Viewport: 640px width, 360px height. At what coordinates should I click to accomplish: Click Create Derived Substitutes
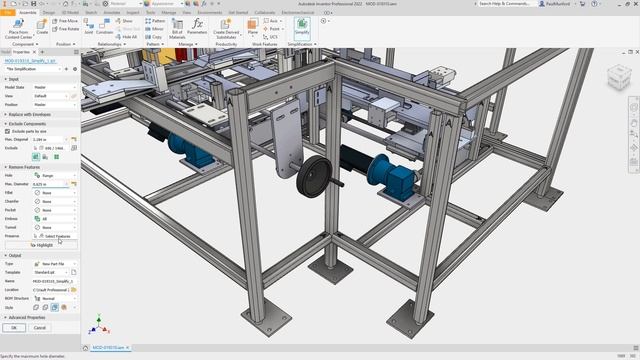point(226,29)
